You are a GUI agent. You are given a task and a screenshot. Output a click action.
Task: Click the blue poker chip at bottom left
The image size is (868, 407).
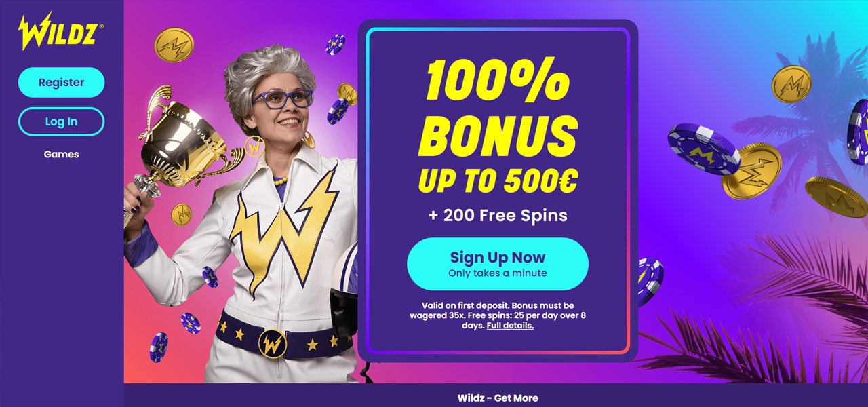[x=159, y=347]
